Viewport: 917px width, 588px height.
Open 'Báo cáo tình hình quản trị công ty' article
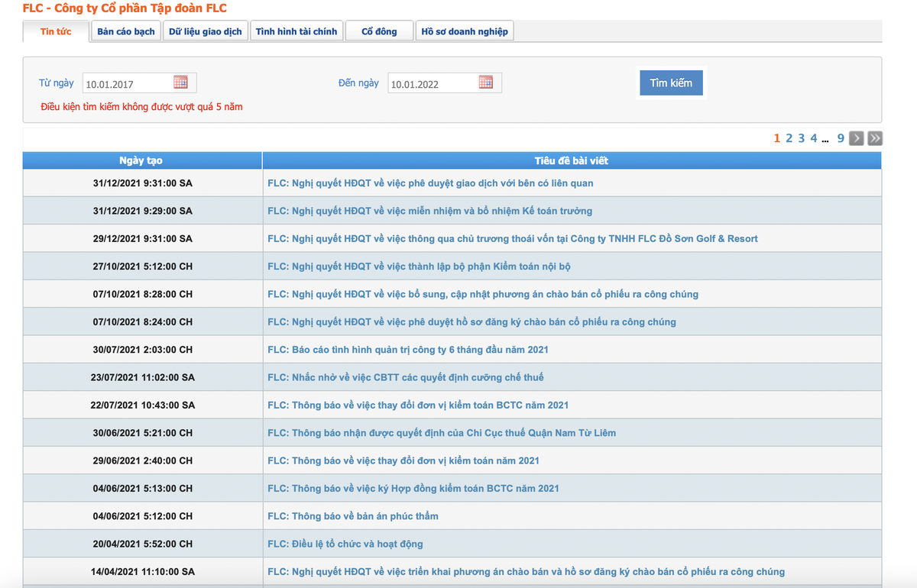point(407,350)
